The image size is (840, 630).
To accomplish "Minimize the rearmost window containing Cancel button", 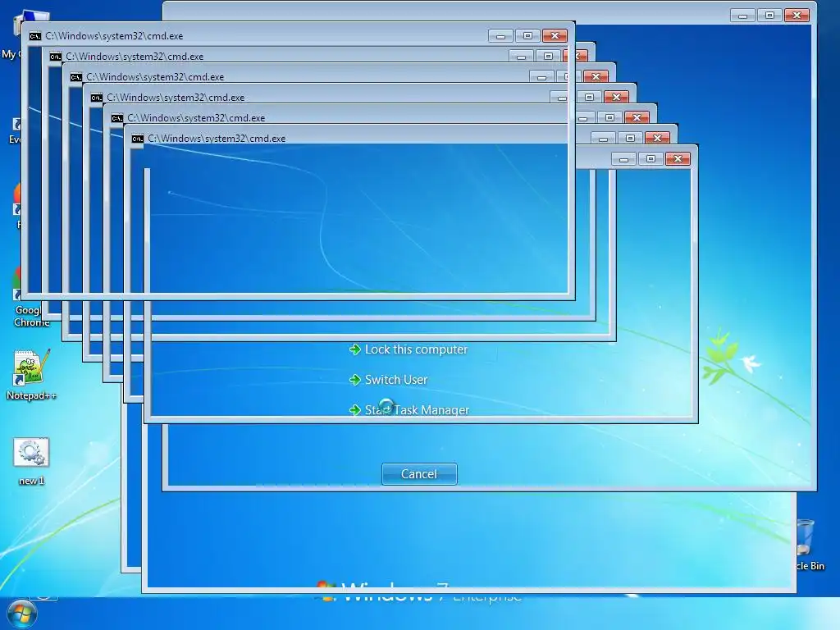I will point(742,16).
